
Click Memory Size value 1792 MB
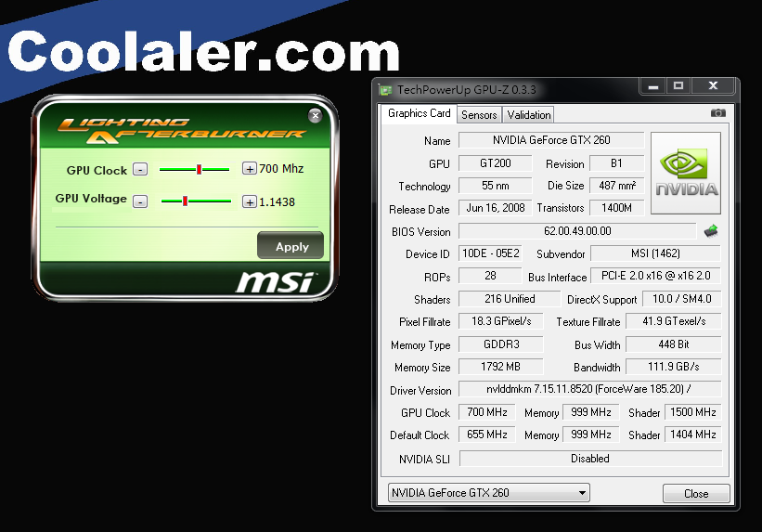pos(501,367)
